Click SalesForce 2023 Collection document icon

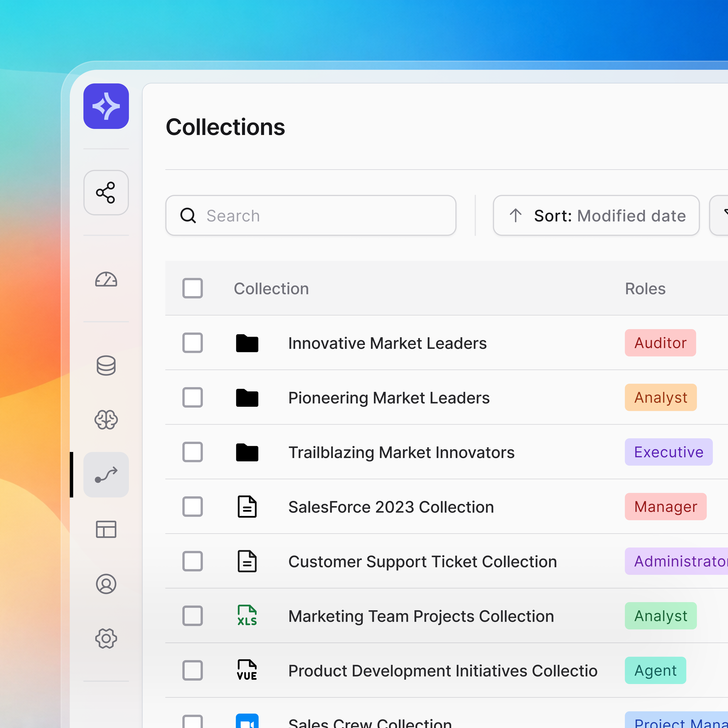pos(247,506)
